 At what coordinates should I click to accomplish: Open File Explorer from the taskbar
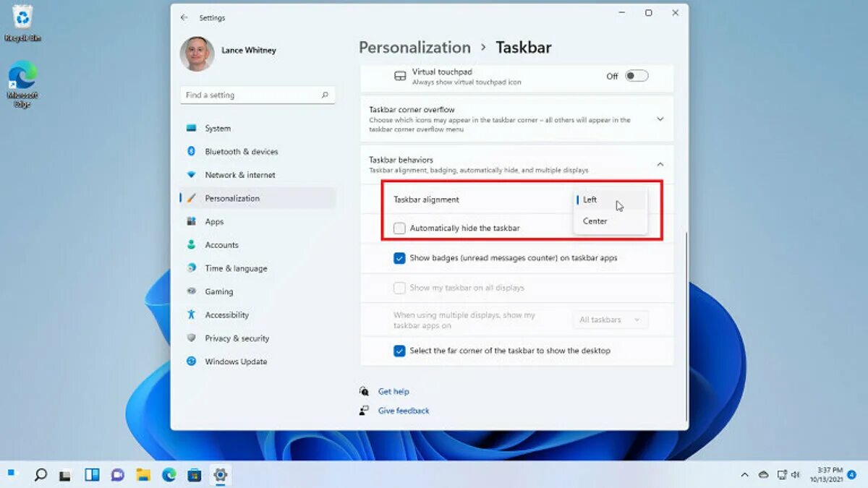click(143, 475)
